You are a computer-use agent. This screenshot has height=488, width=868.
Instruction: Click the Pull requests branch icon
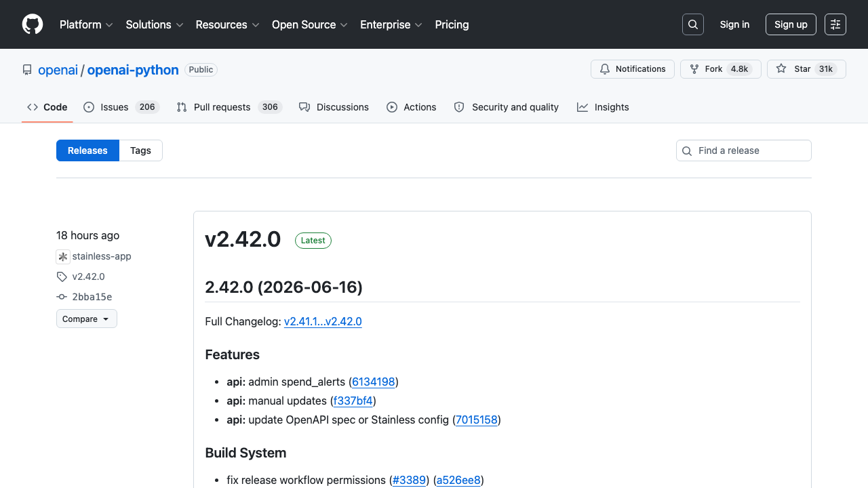[182, 107]
